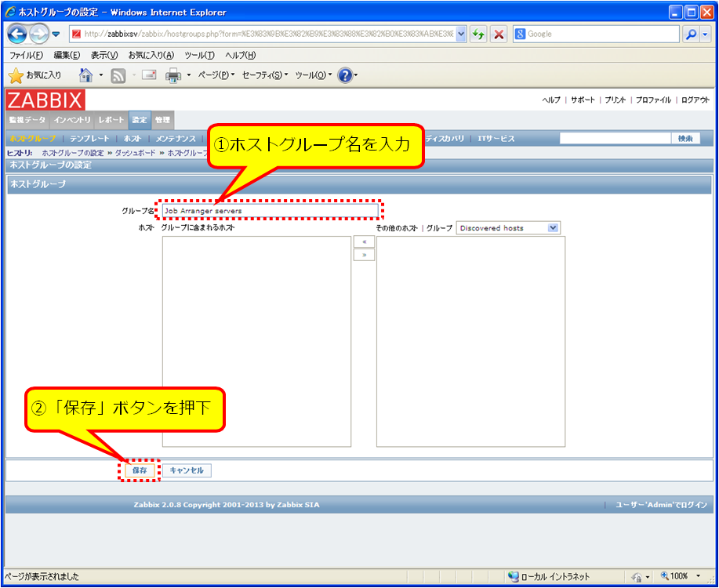
Task: Open the recent pages dropdown arrow
Action: click(56, 34)
